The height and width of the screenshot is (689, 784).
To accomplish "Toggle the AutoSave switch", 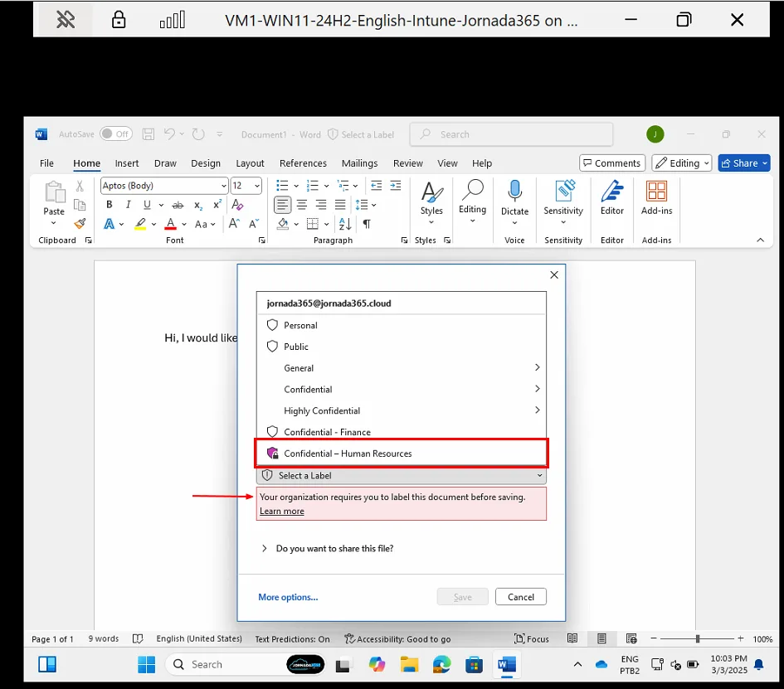I will tap(116, 133).
